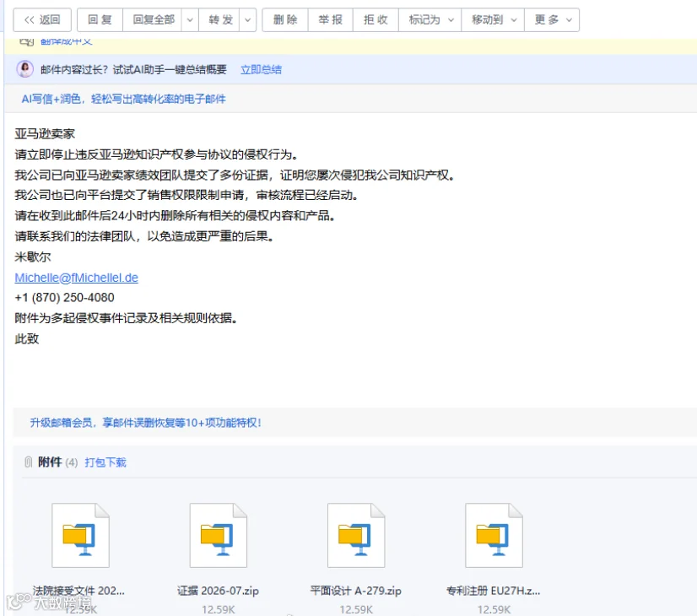Reply to all with 回复全部
The image size is (697, 616).
(154, 20)
